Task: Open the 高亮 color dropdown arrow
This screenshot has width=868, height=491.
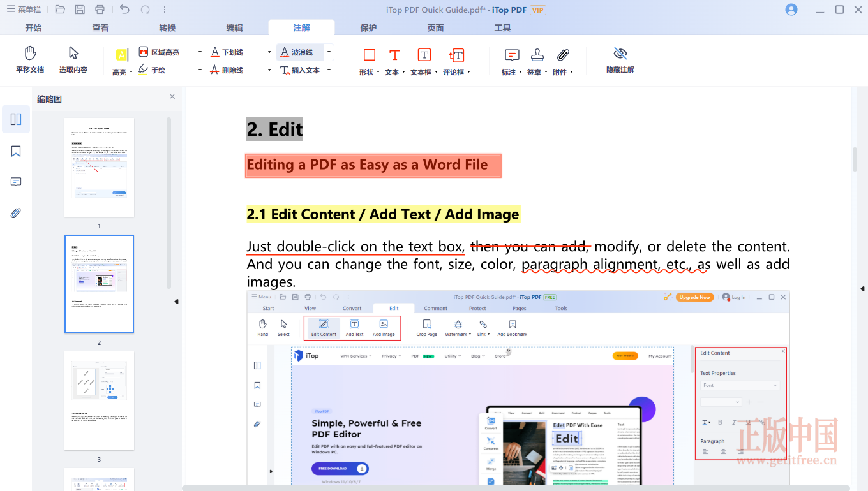Action: click(x=131, y=72)
